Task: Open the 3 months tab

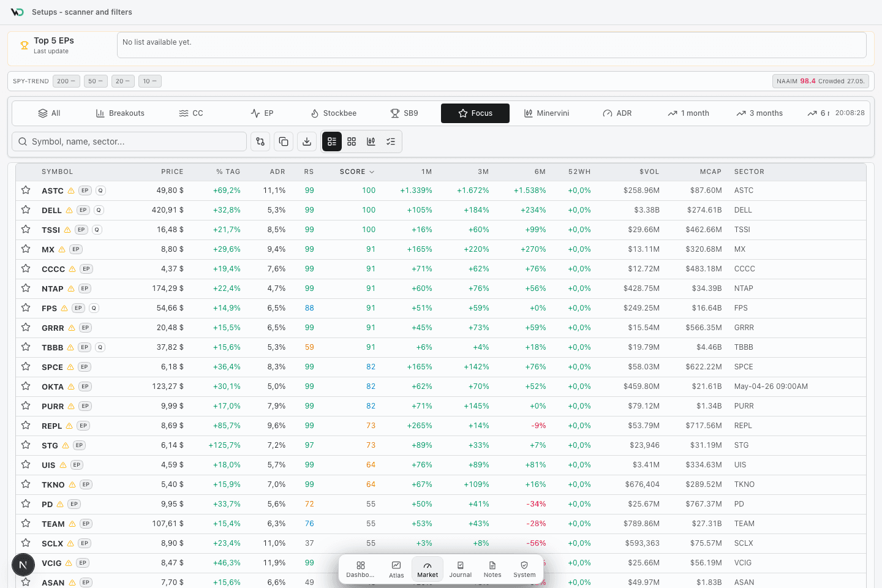Action: point(759,113)
